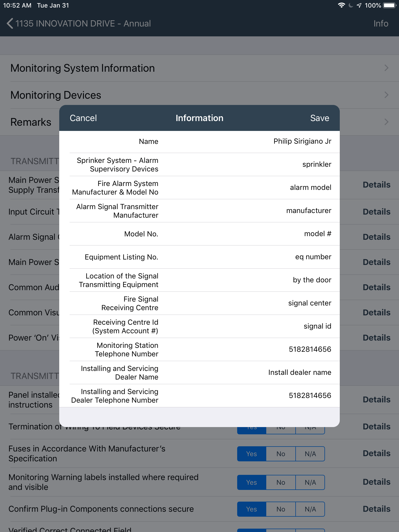Edit the Monitoring Station Telephone Number field

(310, 350)
